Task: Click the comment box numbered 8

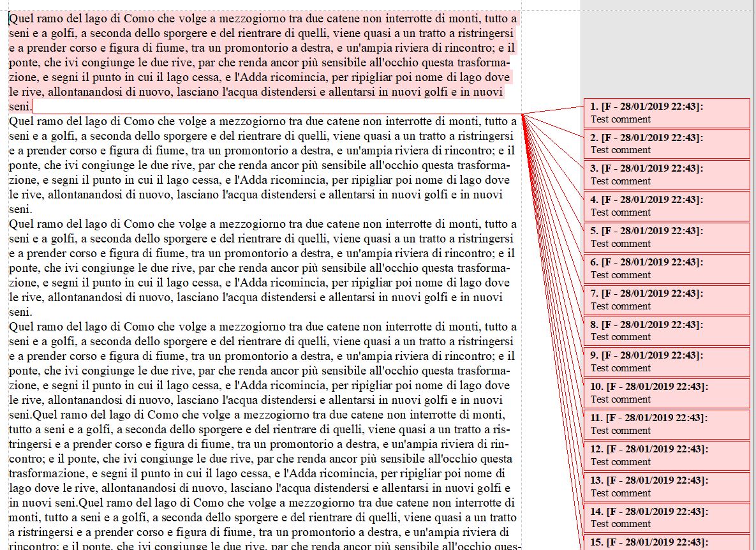Action: tap(667, 331)
